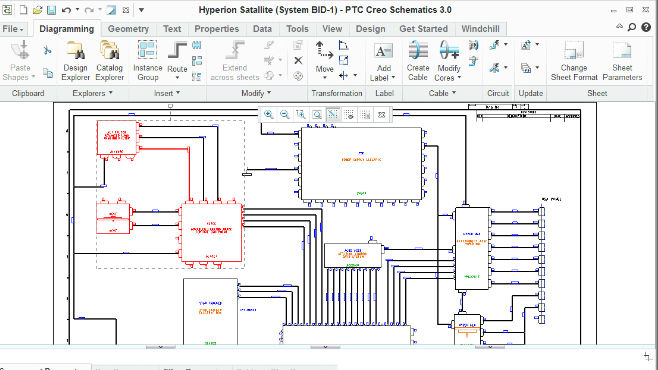Expand the Cable group menu

[x=442, y=93]
